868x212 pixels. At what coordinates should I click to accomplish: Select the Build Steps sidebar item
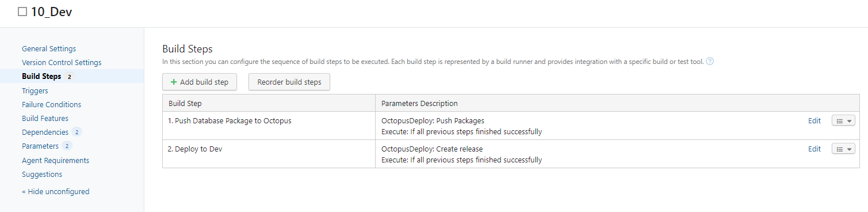pos(41,77)
